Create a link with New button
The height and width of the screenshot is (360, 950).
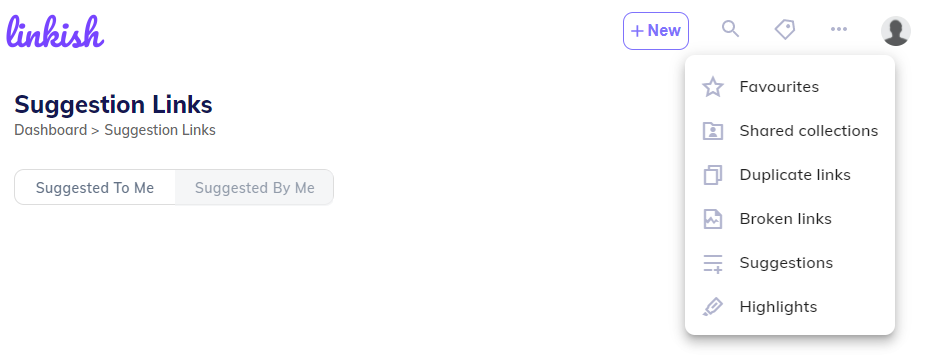[x=656, y=31]
